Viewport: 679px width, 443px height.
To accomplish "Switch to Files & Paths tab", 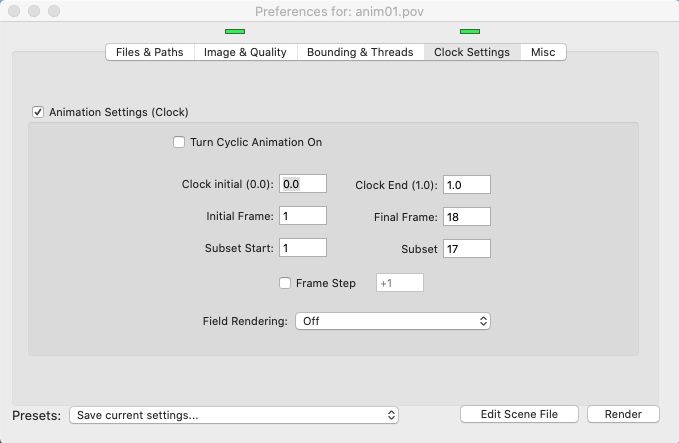I will (x=150, y=52).
